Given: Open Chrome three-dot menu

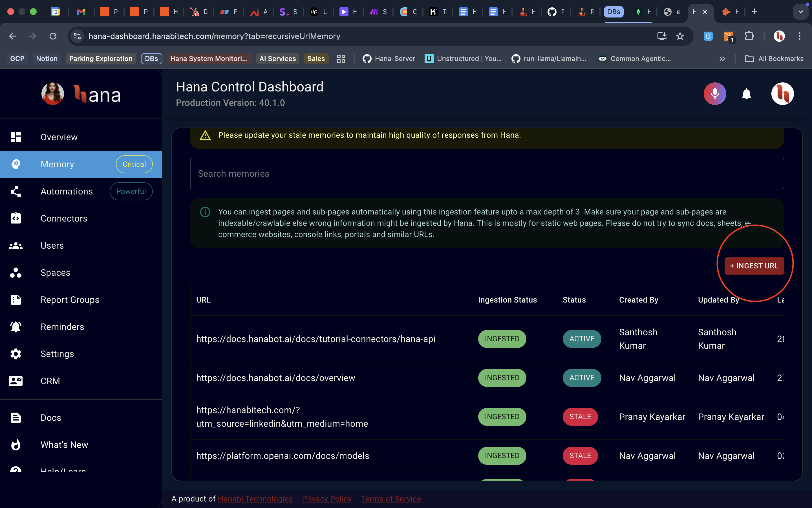Looking at the screenshot, I should pos(800,36).
